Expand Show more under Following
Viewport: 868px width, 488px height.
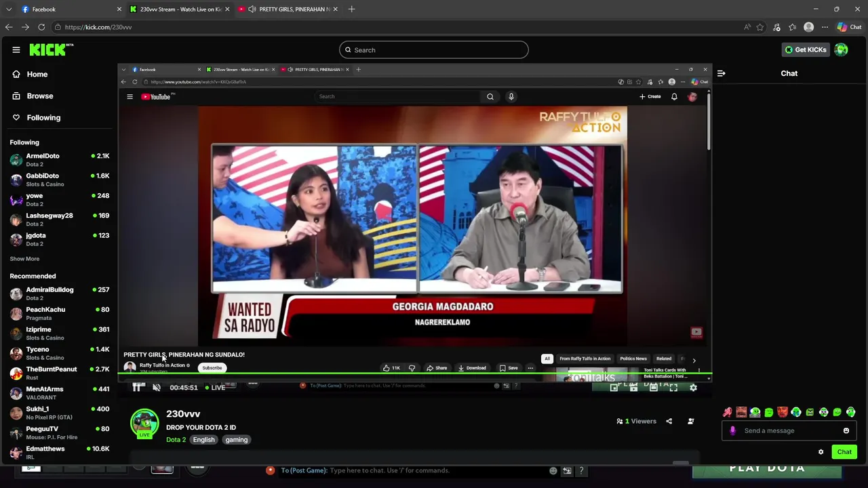(24, 258)
